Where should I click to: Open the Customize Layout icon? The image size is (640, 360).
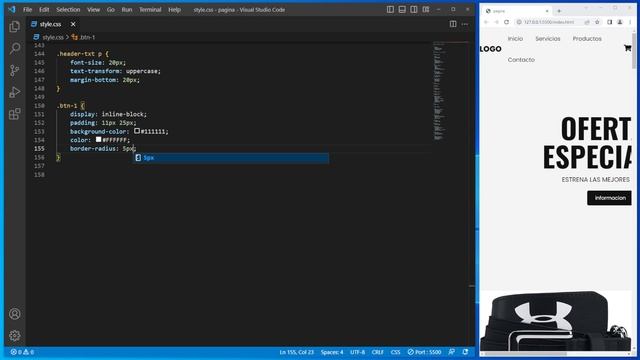[426, 9]
